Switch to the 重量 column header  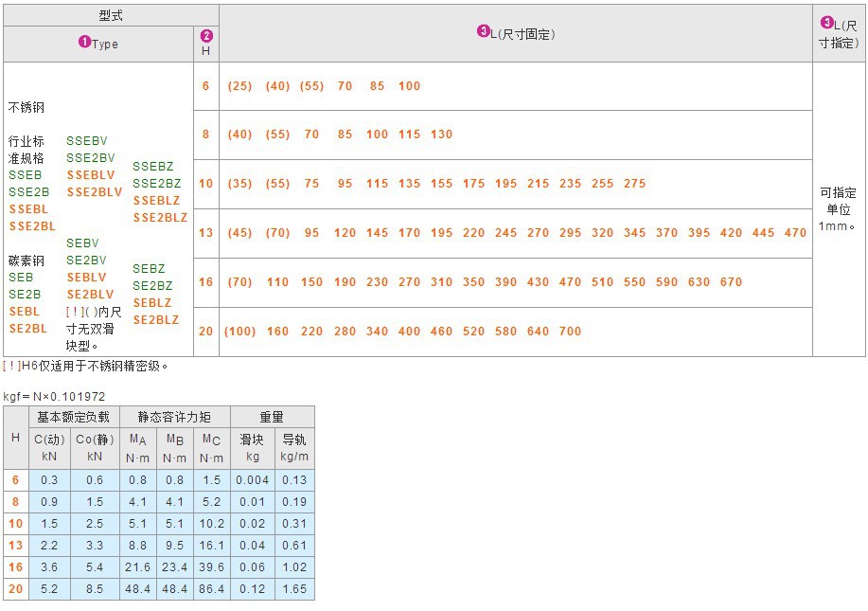tap(271, 417)
